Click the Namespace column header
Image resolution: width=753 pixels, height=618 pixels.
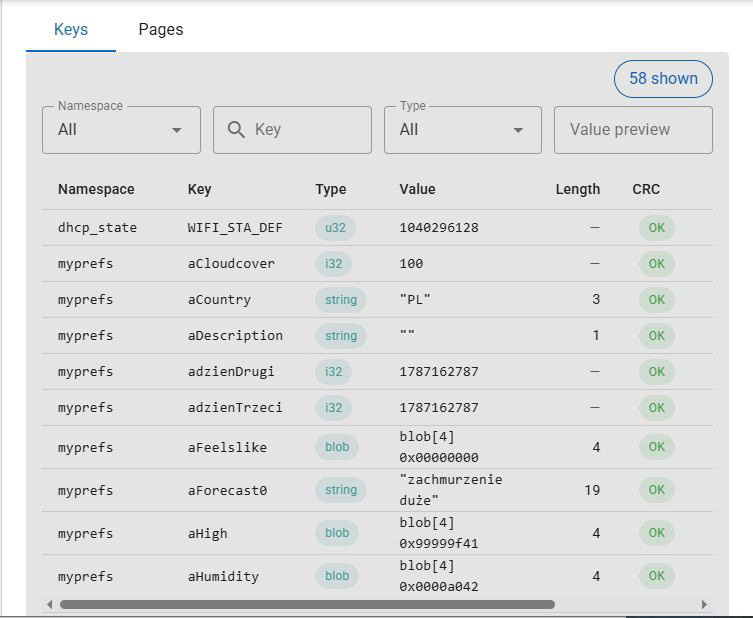click(96, 189)
